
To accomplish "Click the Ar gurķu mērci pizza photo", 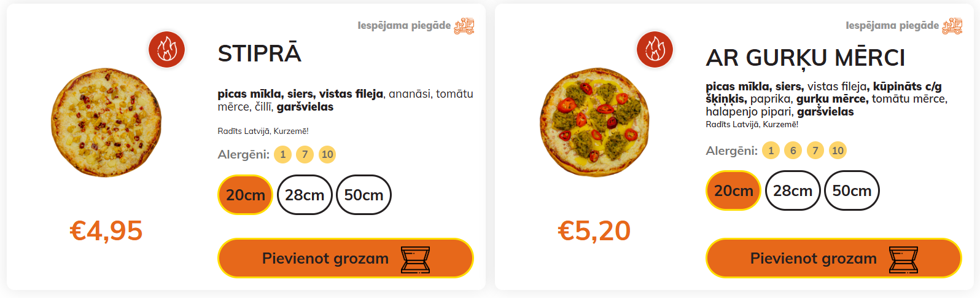I will [x=594, y=123].
